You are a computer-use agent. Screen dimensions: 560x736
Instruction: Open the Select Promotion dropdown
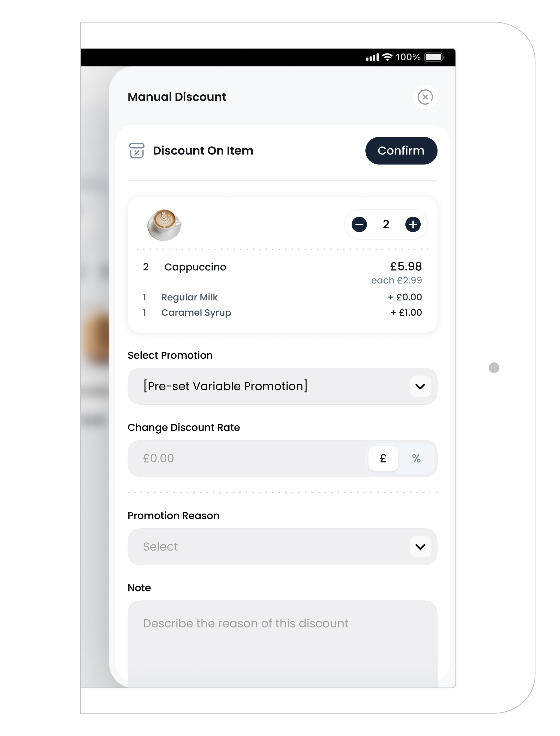click(x=282, y=386)
